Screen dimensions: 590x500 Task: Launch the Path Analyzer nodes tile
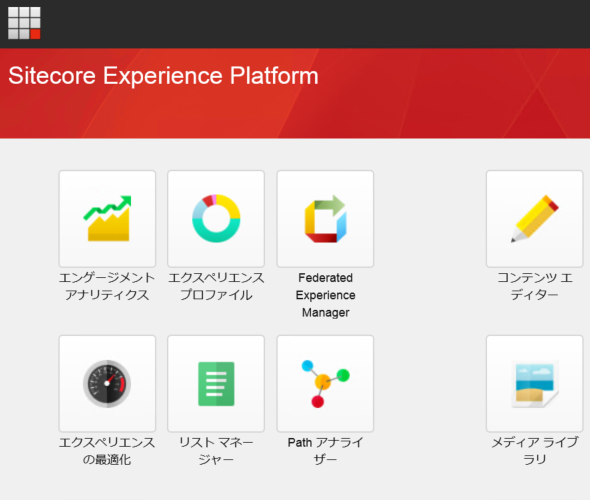tap(325, 383)
